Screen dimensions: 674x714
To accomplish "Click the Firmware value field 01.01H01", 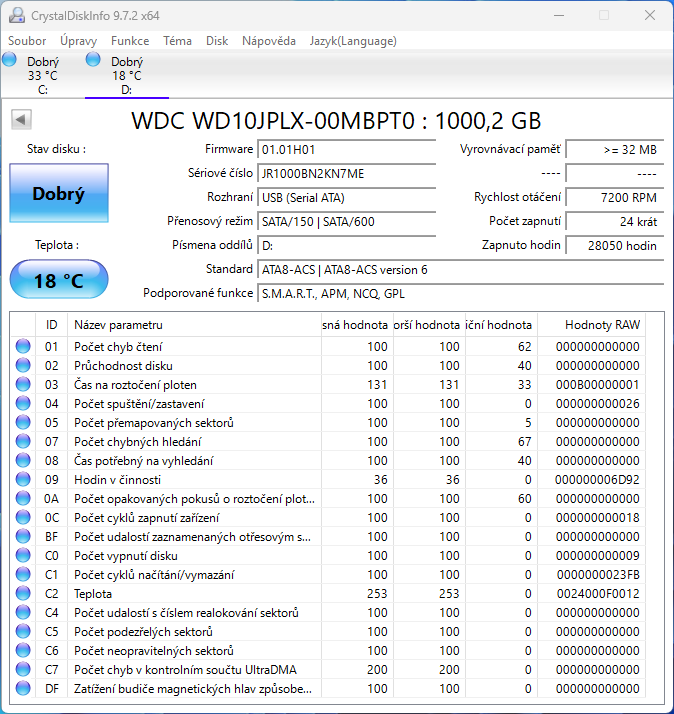I will pyautogui.click(x=346, y=149).
